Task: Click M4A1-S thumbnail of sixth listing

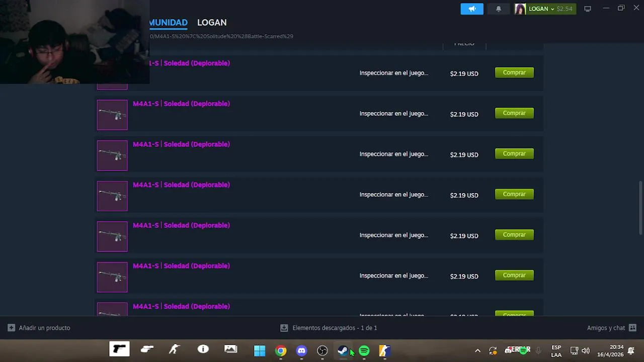Action: click(x=112, y=277)
